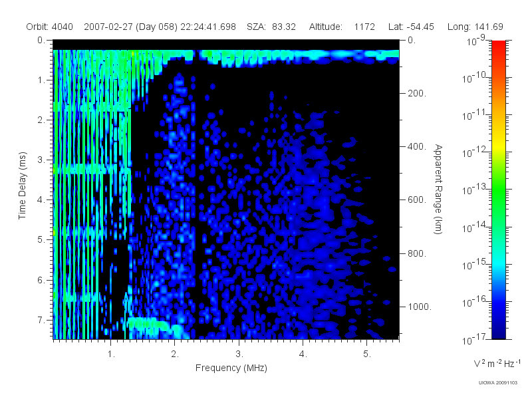The image size is (532, 399).
Task: Click the 10^-9 color scale label
Action: coord(476,41)
